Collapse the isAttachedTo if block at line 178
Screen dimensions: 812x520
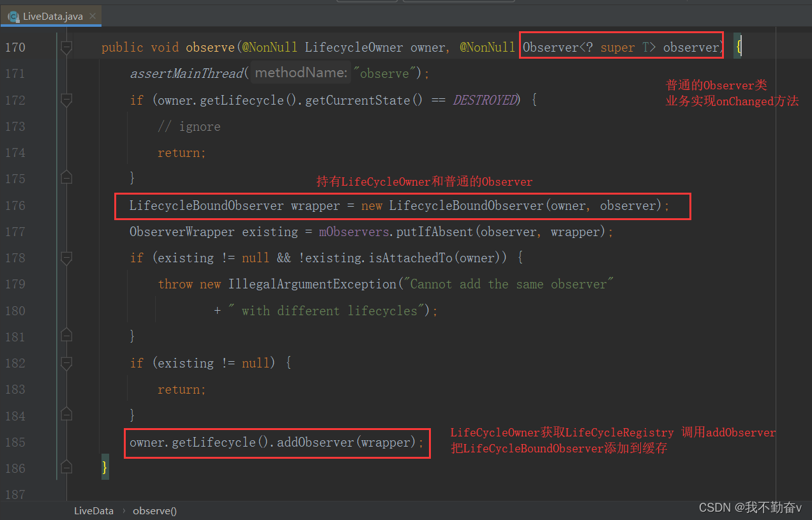pyautogui.click(x=66, y=258)
